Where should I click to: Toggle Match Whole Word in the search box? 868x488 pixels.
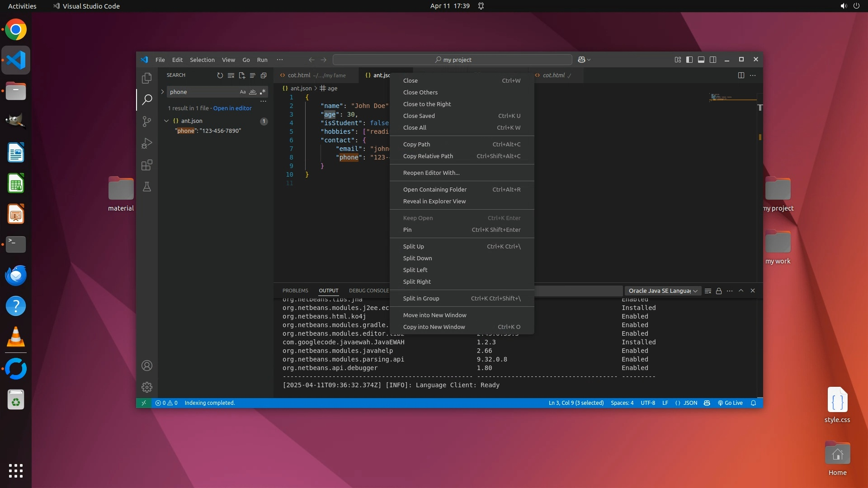pos(253,92)
